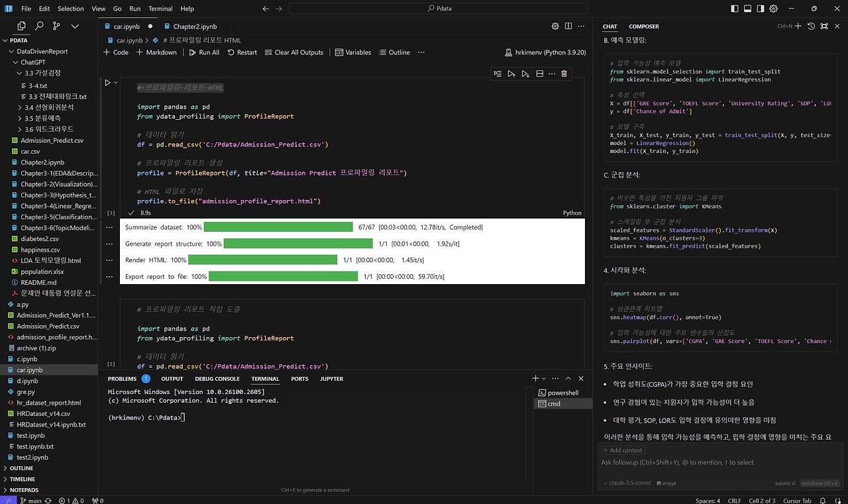Open the Terminal menu

[x=160, y=9]
